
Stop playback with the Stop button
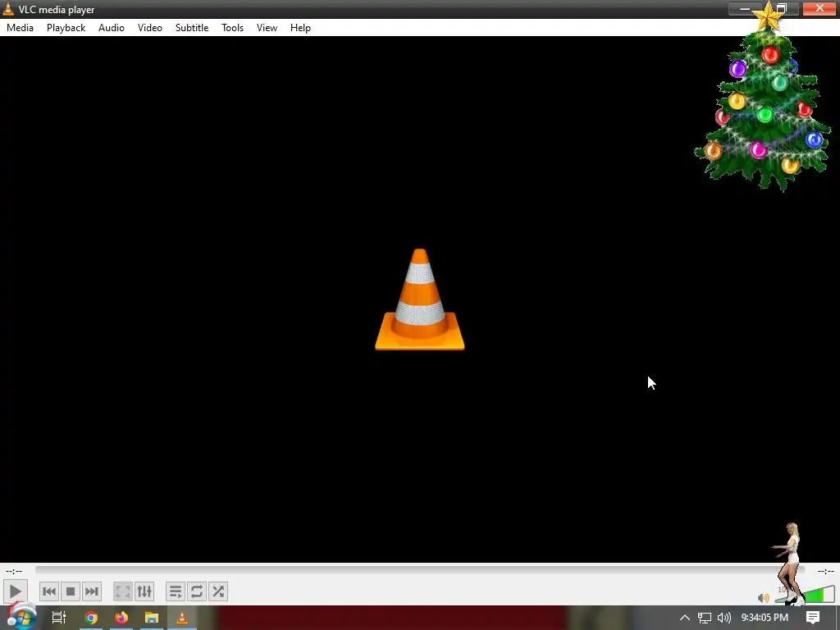[71, 591]
